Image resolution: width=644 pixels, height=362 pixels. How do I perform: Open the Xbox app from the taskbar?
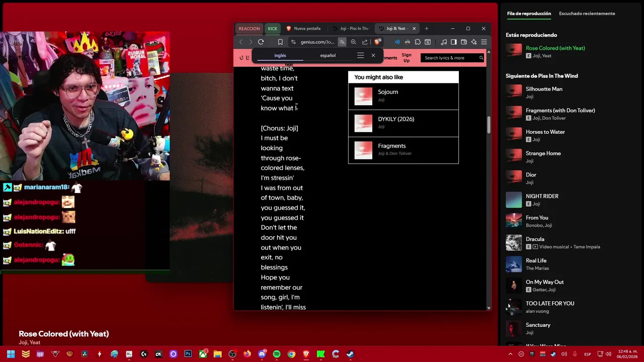click(x=203, y=354)
